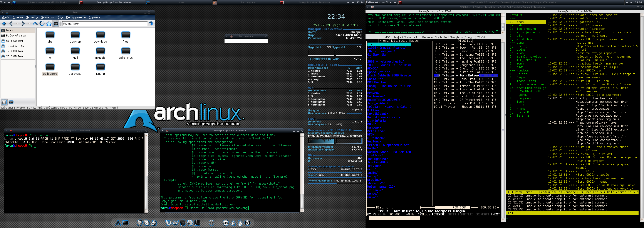This screenshot has width=644, height=228.
Task: Select Рабочий стол in the places sidebar
Action: click(18, 35)
